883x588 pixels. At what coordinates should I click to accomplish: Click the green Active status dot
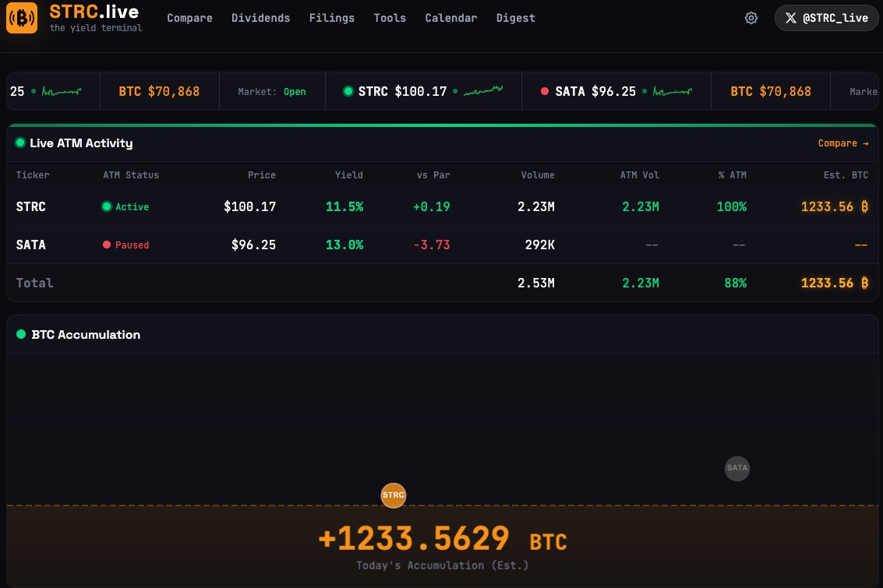coord(107,206)
